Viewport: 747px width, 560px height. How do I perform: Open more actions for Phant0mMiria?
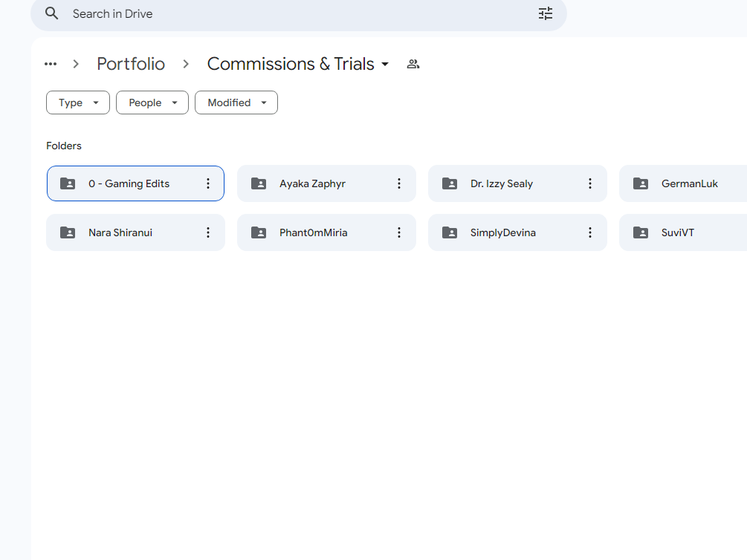[x=399, y=232]
